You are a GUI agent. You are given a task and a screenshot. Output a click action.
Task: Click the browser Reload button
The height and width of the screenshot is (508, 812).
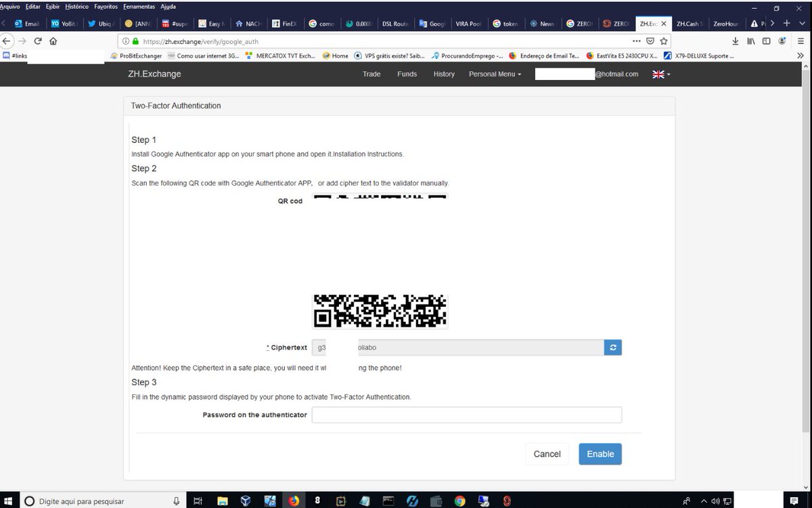pos(38,41)
